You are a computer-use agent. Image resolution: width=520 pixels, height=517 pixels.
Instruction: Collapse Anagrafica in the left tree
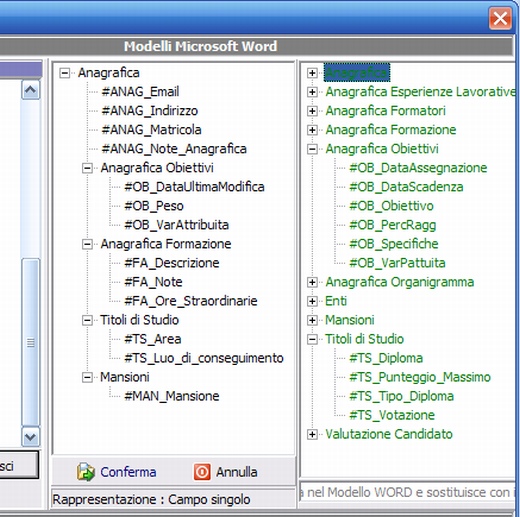click(65, 73)
